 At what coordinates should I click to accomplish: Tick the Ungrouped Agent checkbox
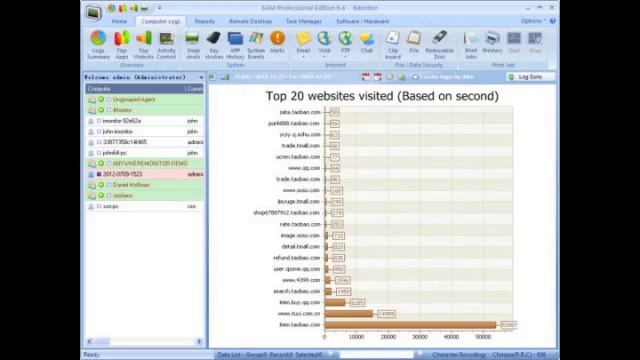tap(109, 100)
